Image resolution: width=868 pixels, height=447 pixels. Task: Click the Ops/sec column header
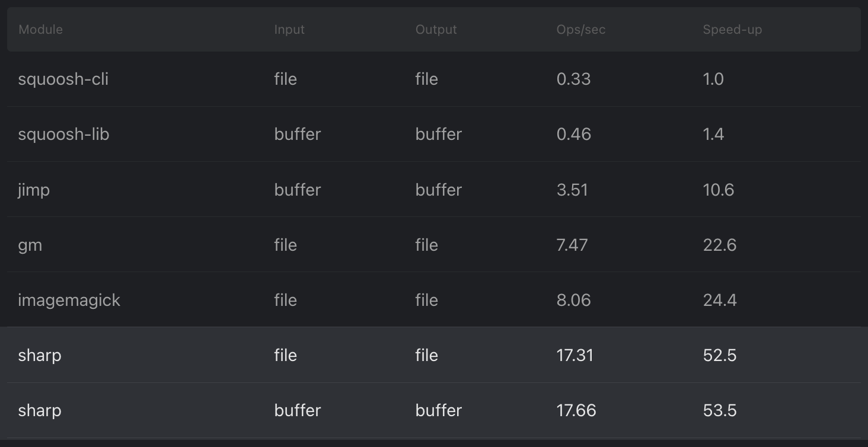coord(580,30)
